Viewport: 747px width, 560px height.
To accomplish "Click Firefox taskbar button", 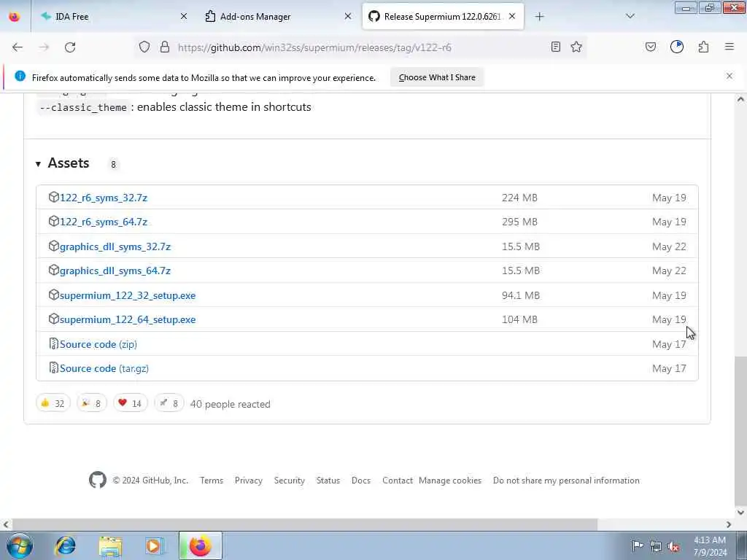I will pos(201,545).
